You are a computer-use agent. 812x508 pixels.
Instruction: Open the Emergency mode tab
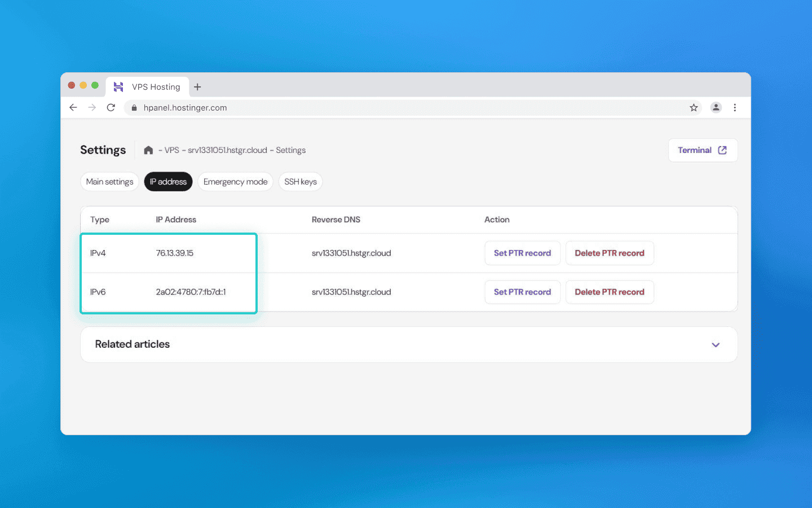click(236, 182)
